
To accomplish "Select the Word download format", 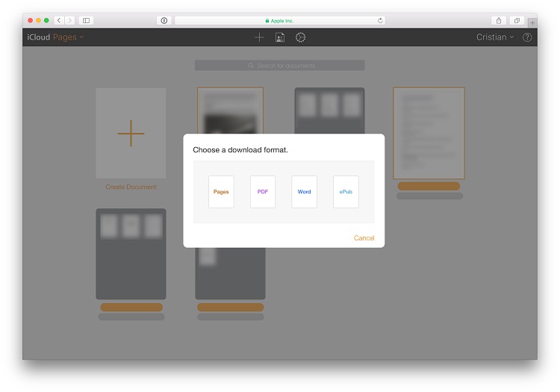I will [304, 192].
